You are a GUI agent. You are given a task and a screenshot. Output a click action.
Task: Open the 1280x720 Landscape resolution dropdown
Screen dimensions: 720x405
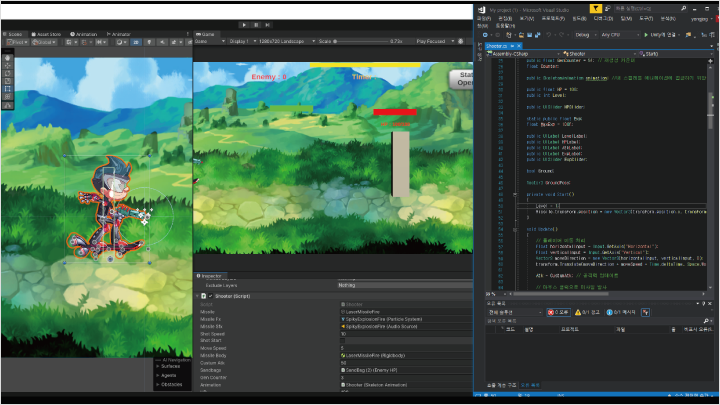(x=287, y=41)
